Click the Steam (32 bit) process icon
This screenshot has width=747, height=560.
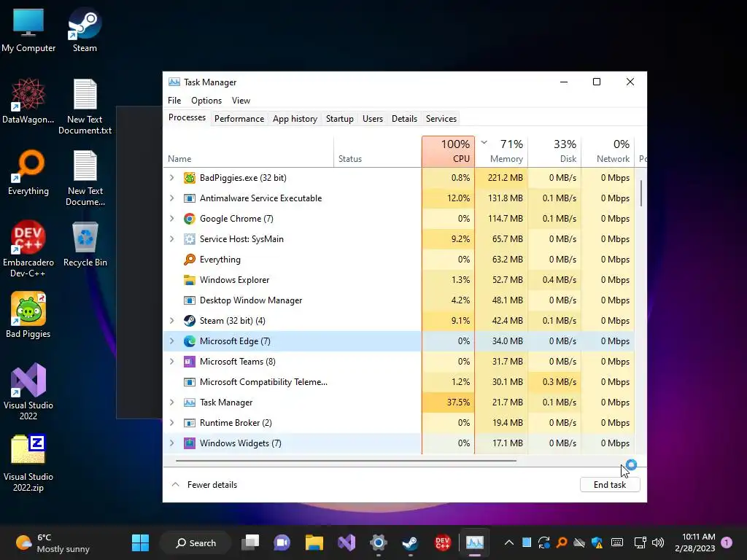pyautogui.click(x=190, y=321)
